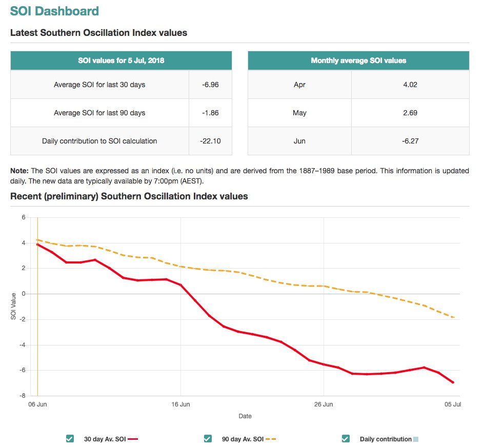Click the light blue Daily contribution legend swatch
The height and width of the screenshot is (448, 484).
416,439
